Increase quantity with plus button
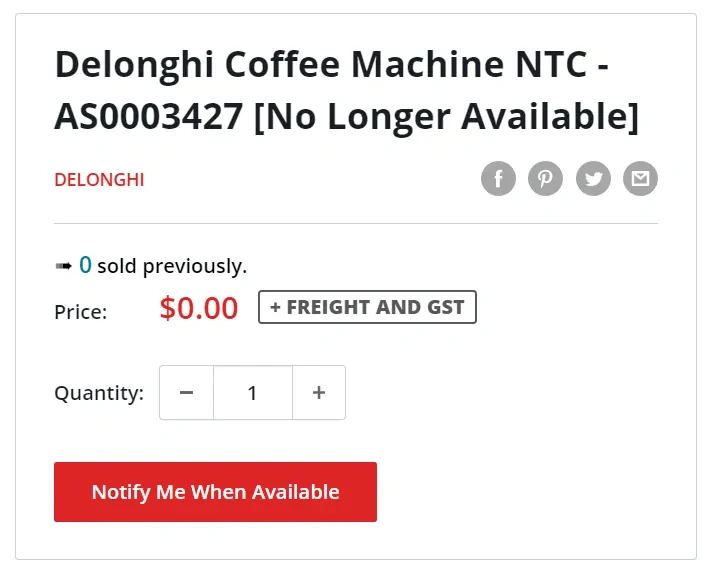Viewport: 717px width, 577px height. click(x=319, y=393)
